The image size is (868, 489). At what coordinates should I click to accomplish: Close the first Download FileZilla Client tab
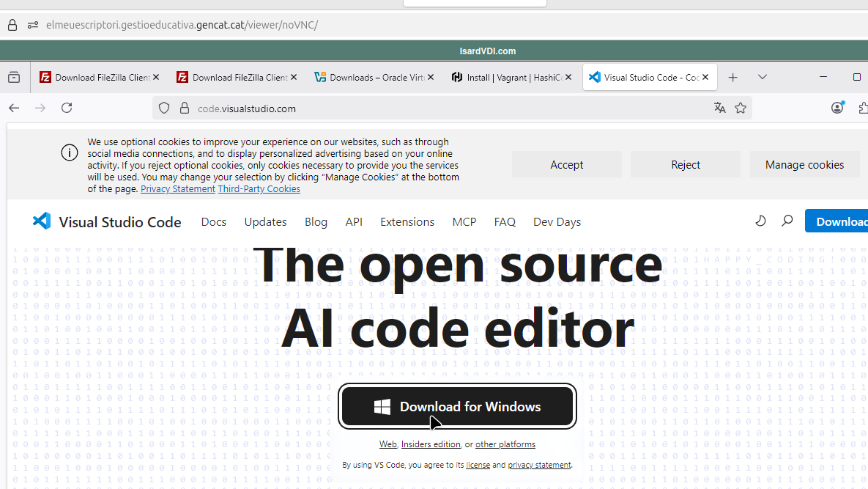[x=156, y=77]
